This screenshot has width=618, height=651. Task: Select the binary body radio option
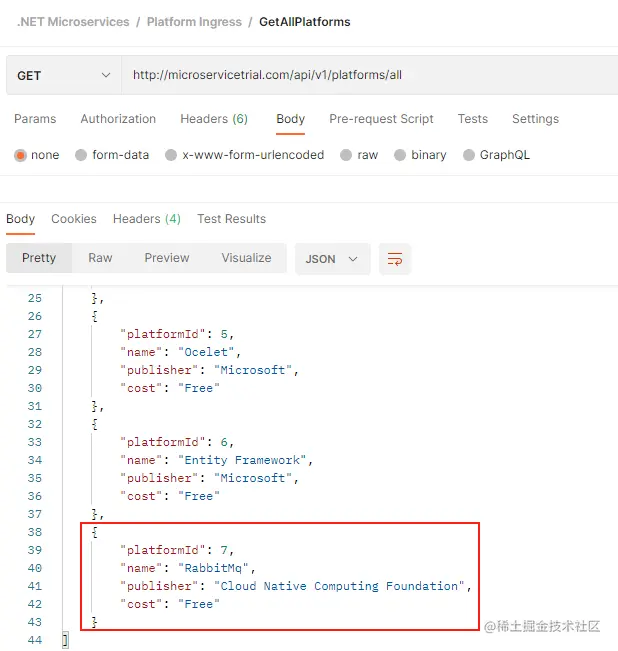400,155
